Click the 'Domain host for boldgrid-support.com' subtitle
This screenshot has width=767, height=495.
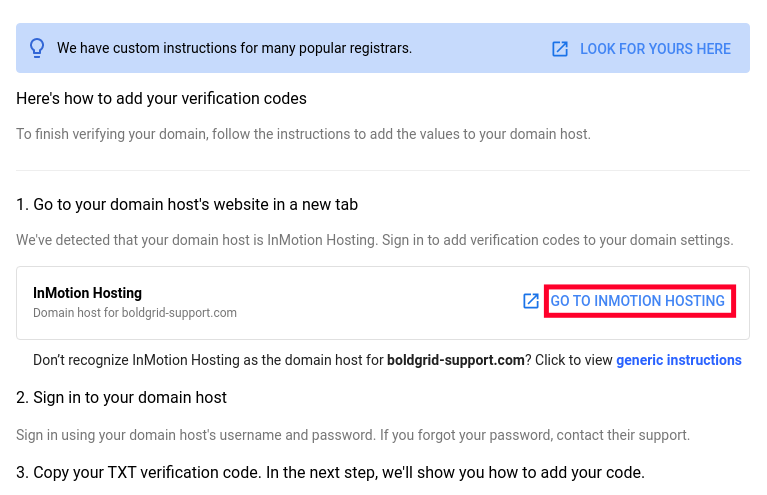[135, 313]
